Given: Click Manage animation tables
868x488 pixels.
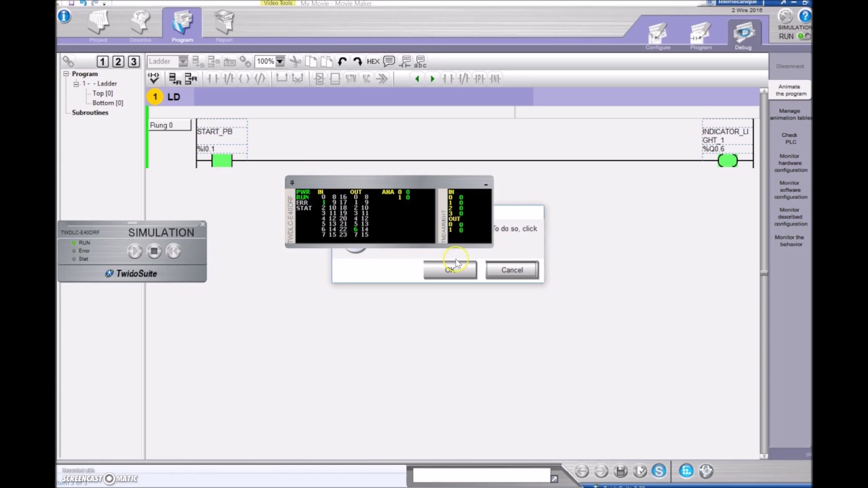Looking at the screenshot, I should [x=789, y=114].
